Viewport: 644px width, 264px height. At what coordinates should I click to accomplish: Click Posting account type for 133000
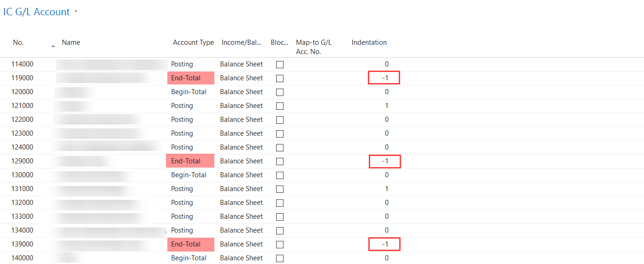click(x=182, y=216)
